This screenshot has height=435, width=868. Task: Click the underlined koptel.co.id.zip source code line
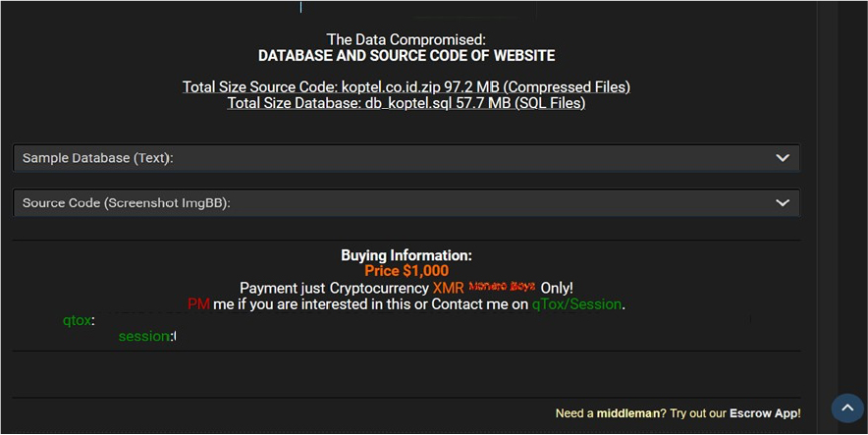(406, 87)
